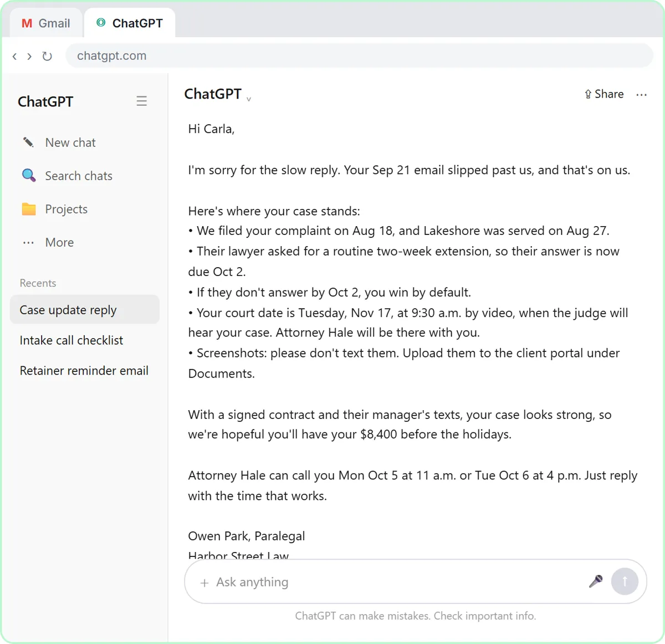Viewport: 665px width, 644px height.
Task: Click the Share button
Action: (x=604, y=94)
